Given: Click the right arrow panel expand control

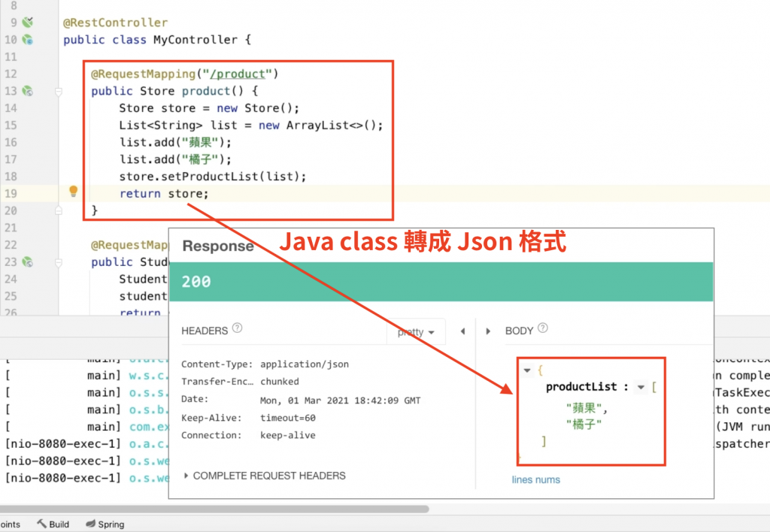Looking at the screenshot, I should (487, 331).
